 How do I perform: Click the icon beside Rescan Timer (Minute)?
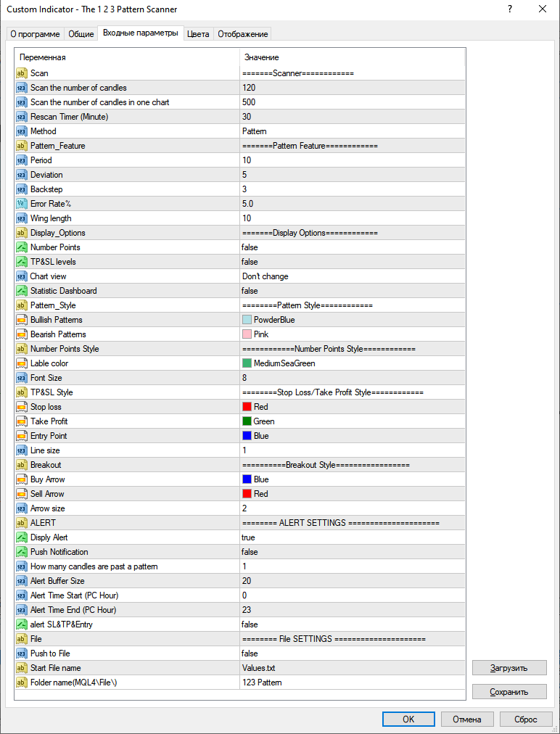pos(22,117)
